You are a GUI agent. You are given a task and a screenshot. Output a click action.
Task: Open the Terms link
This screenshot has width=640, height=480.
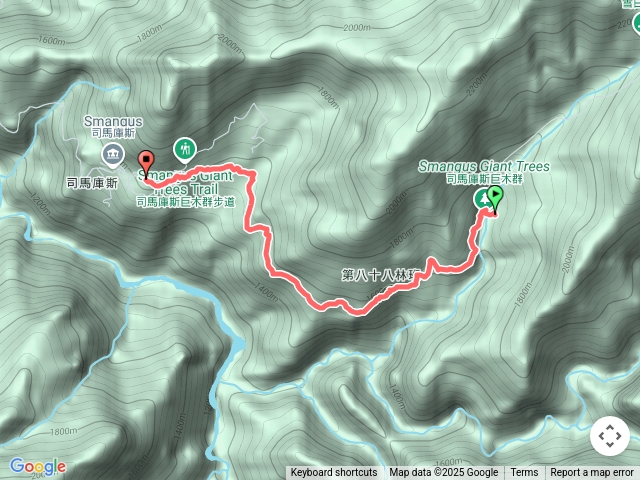coord(524,473)
